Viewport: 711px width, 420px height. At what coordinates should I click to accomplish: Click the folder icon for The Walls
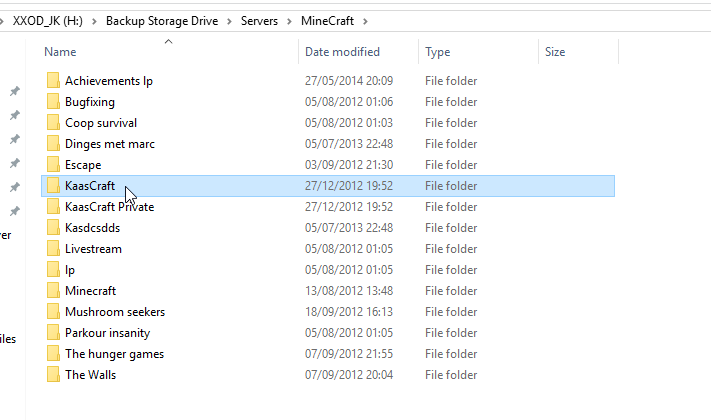coord(54,374)
